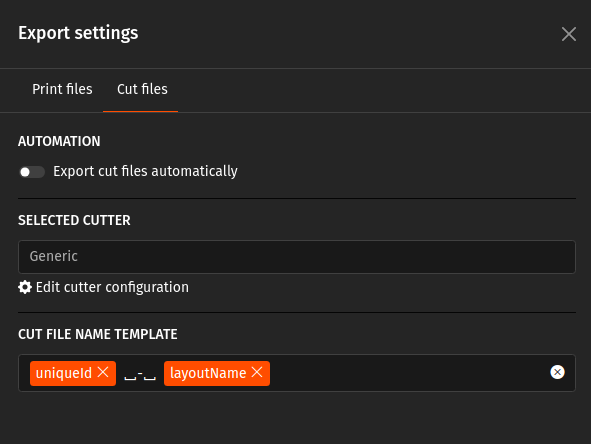Select the Cut files tab
This screenshot has height=444, width=591.
[x=142, y=89]
